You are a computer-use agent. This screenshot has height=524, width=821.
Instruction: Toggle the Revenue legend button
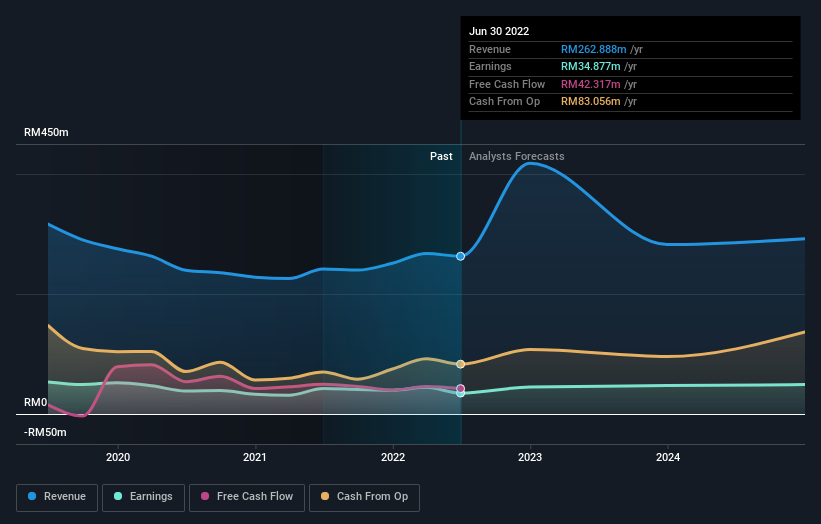(x=57, y=497)
